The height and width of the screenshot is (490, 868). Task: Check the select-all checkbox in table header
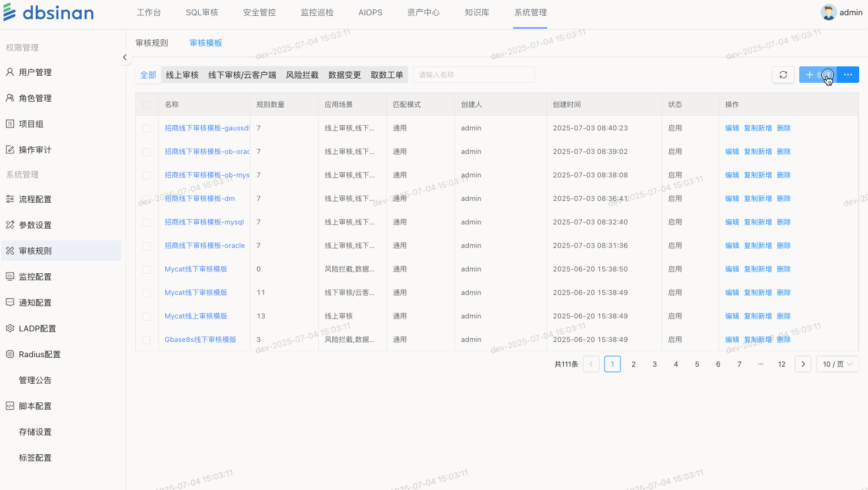pos(147,105)
